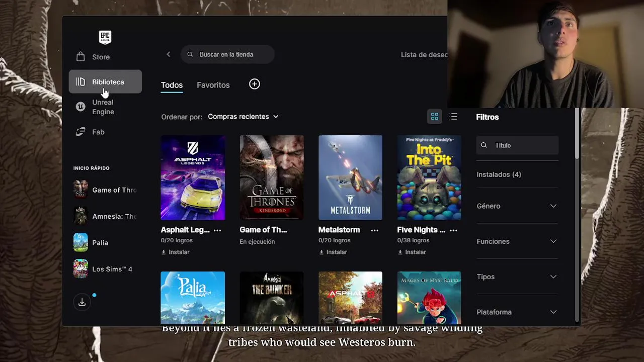644x362 pixels.
Task: Select the Biblioteca library icon
Action: pos(80,82)
